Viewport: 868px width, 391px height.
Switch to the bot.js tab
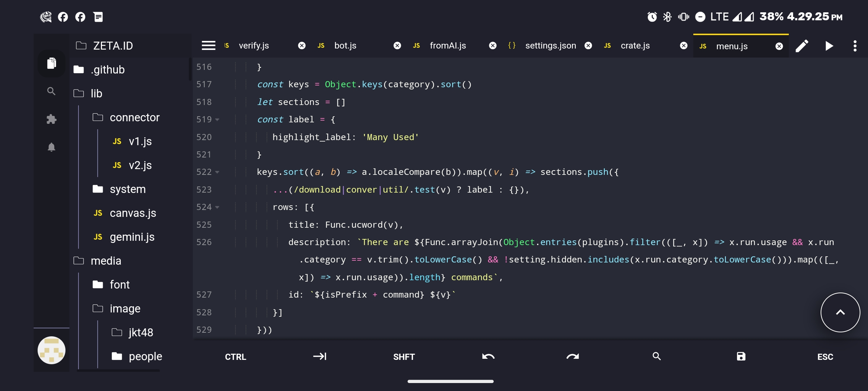[345, 46]
